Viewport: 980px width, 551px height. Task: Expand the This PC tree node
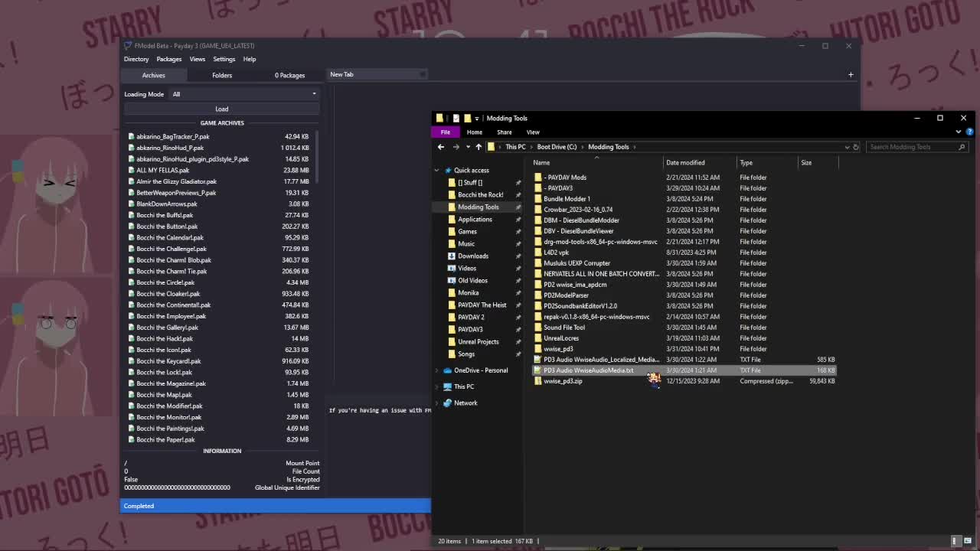click(x=437, y=386)
